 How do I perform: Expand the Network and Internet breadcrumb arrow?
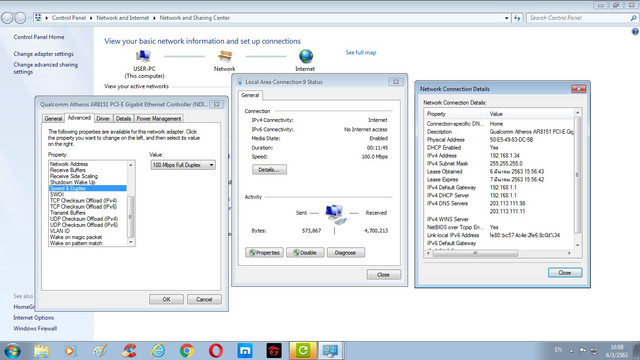[x=154, y=18]
